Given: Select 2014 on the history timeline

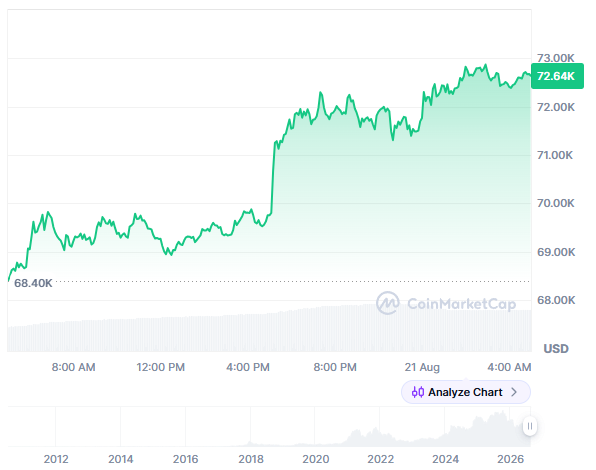Looking at the screenshot, I should 120,459.
